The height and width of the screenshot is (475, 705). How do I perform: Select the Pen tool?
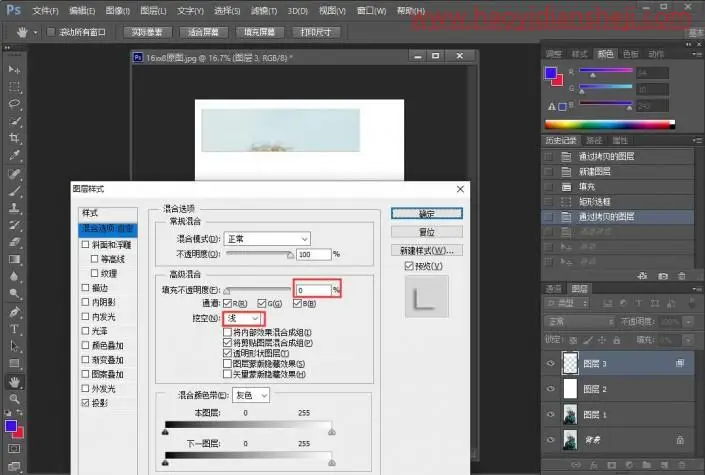click(14, 312)
